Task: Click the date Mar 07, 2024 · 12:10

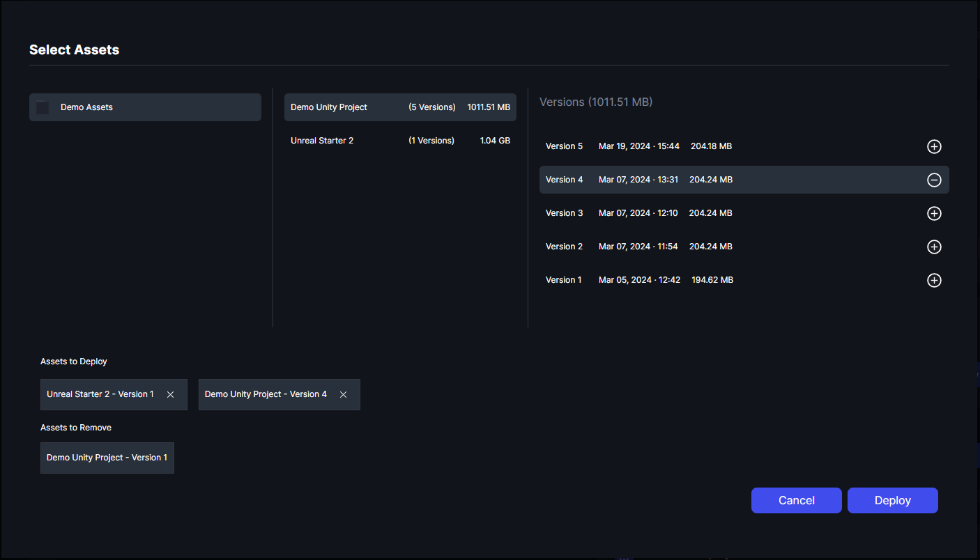Action: click(638, 213)
